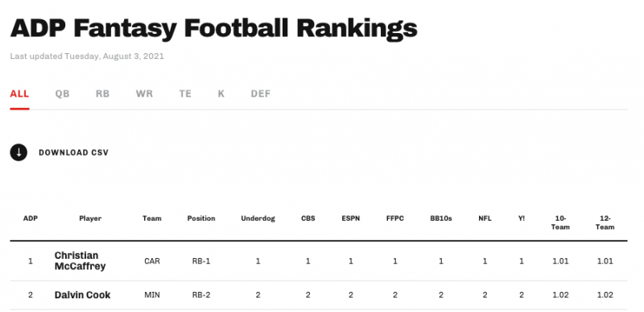Open the DEF defenses tab
The width and height of the screenshot is (644, 312).
(261, 94)
